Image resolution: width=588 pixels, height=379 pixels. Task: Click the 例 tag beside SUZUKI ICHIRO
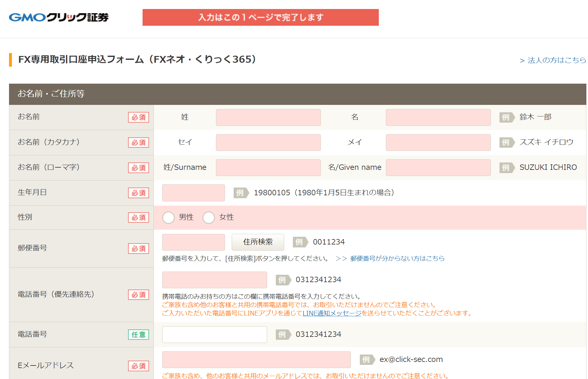[x=507, y=168]
